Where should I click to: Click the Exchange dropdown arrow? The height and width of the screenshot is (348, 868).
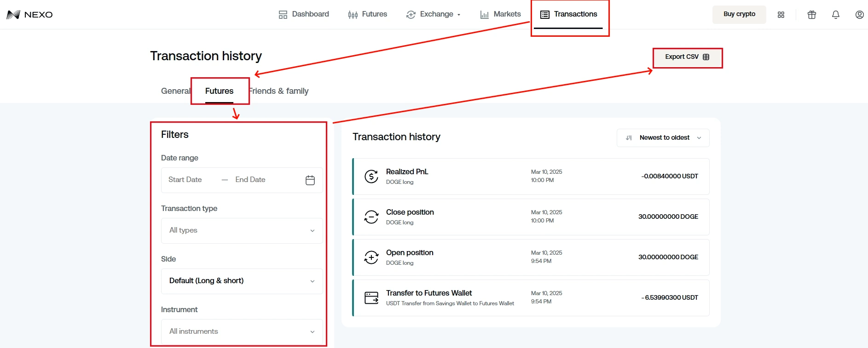[459, 15]
